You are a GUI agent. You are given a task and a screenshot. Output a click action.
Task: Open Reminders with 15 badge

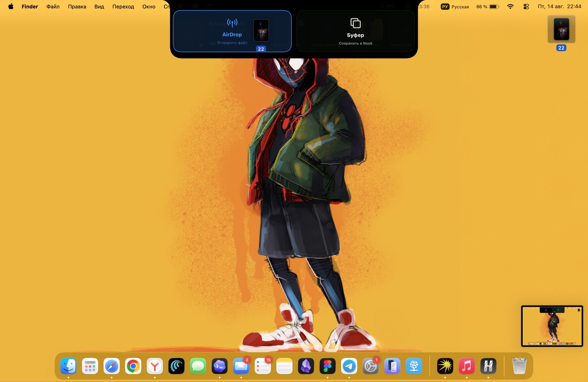tap(263, 366)
